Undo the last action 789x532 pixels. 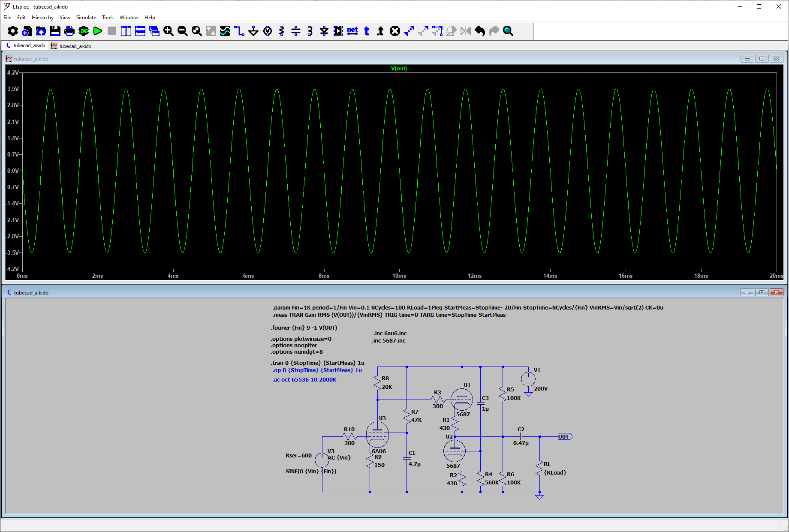pyautogui.click(x=480, y=31)
